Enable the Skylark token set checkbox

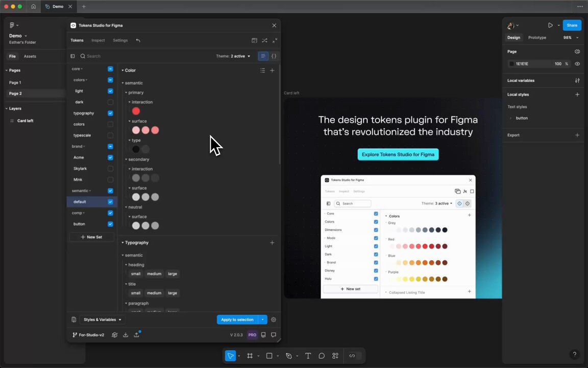tap(110, 169)
